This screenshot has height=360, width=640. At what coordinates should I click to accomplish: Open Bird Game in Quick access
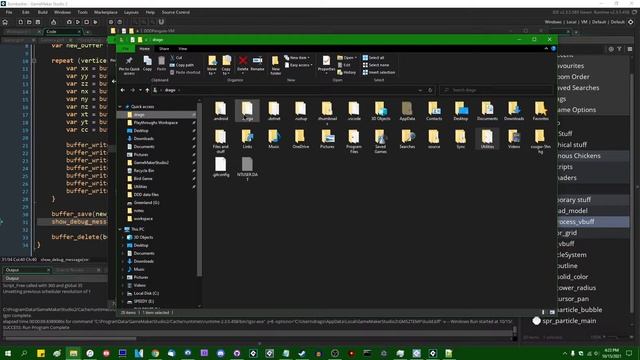point(143,178)
